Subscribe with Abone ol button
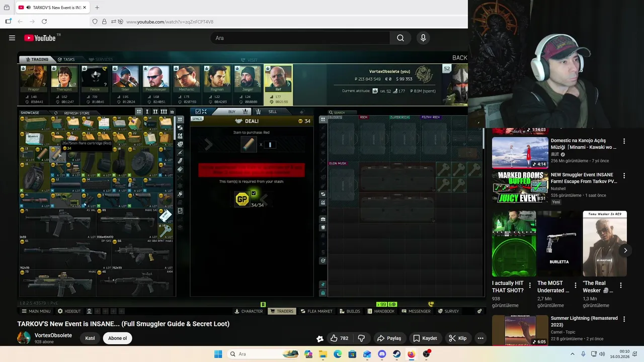The width and height of the screenshot is (644, 362). click(118, 338)
